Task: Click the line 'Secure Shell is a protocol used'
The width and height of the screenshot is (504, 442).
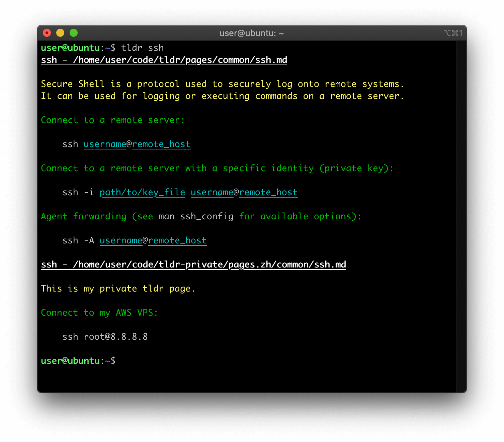Action: [223, 84]
